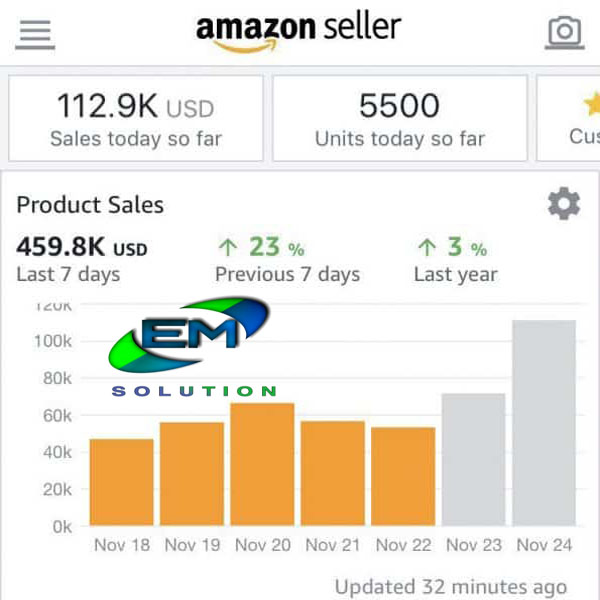
Task: Select the Nov 18 orange bar
Action: pos(122,482)
